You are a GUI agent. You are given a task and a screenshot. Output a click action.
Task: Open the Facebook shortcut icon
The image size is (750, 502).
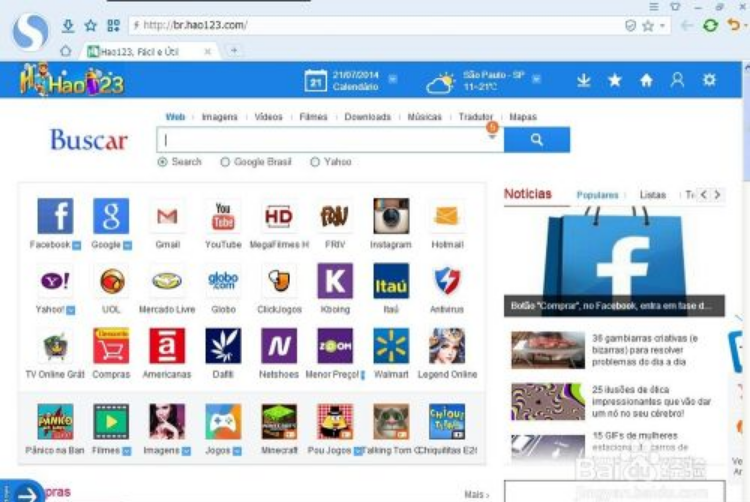click(55, 216)
